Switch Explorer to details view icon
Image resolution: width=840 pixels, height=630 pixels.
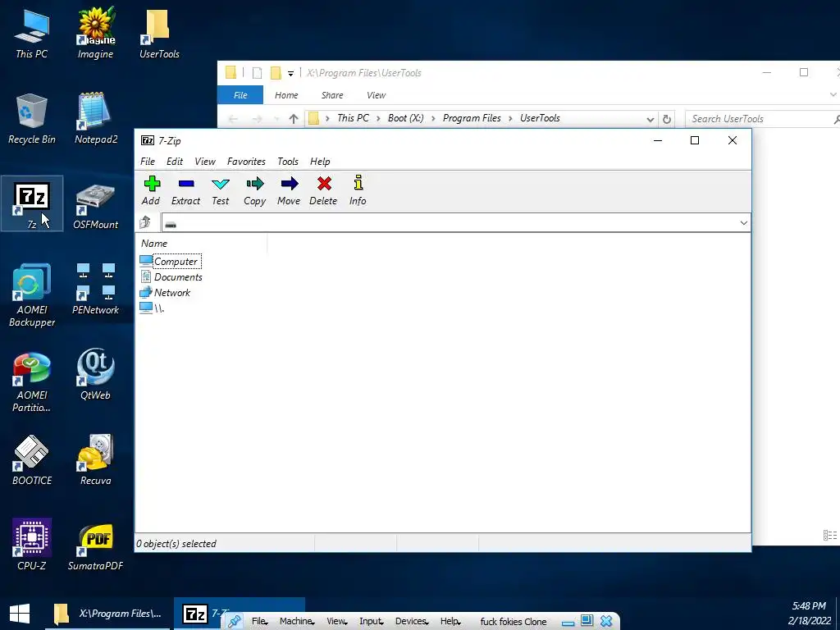tap(829, 535)
